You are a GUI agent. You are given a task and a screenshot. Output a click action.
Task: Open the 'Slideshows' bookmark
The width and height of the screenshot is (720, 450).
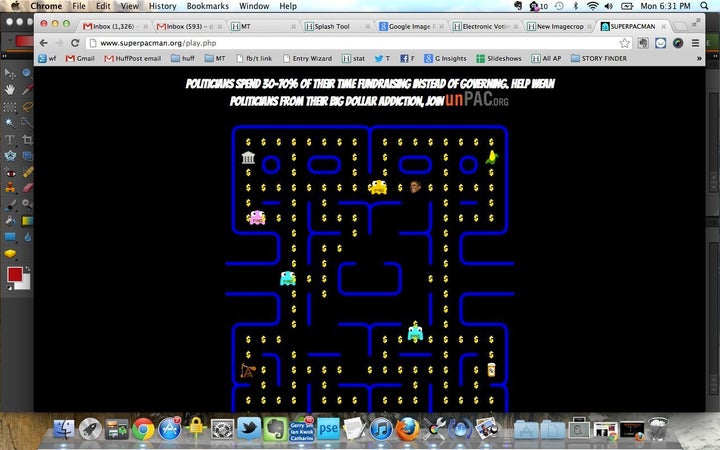[499, 58]
